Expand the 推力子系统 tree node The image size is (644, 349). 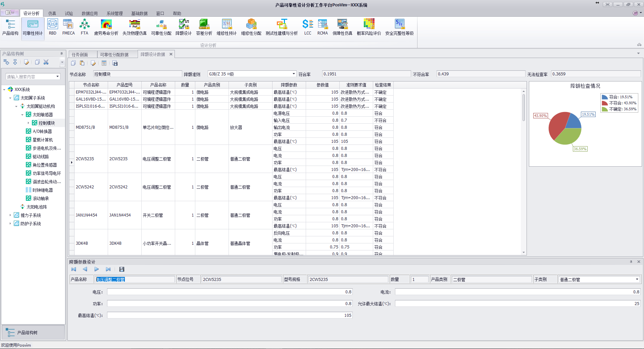point(10,215)
